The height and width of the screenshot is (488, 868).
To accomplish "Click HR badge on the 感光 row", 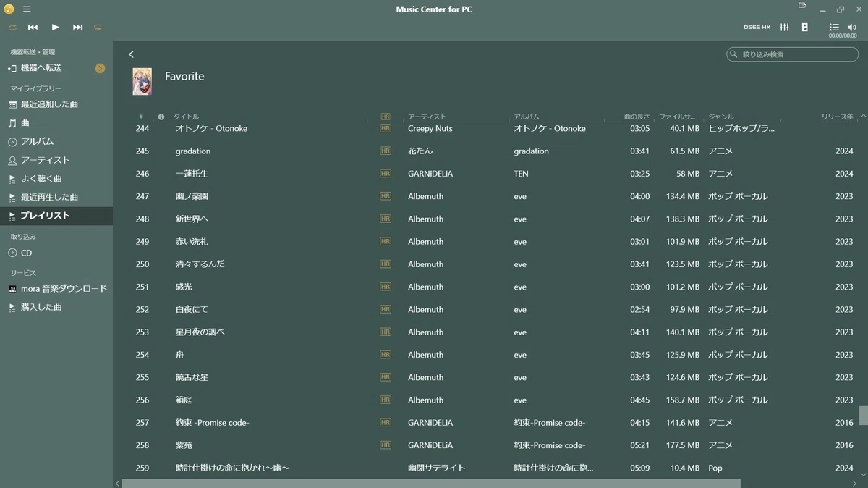I will (x=386, y=287).
